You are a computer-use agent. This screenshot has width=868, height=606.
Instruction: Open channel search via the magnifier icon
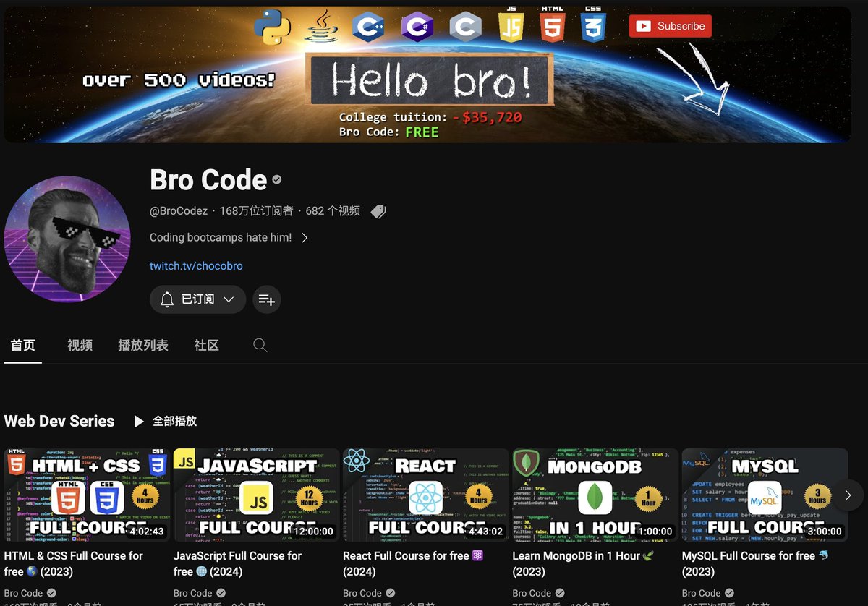(260, 345)
